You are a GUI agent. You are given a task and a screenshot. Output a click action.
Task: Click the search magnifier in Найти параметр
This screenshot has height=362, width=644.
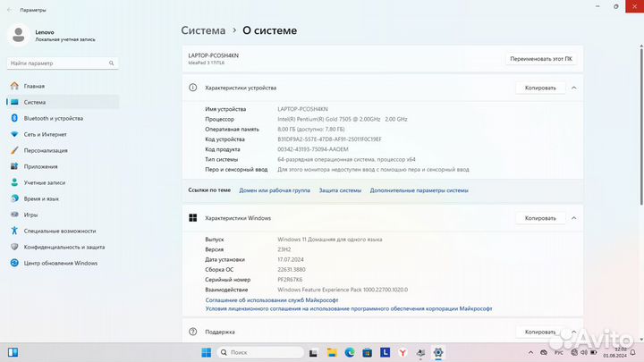click(111, 63)
